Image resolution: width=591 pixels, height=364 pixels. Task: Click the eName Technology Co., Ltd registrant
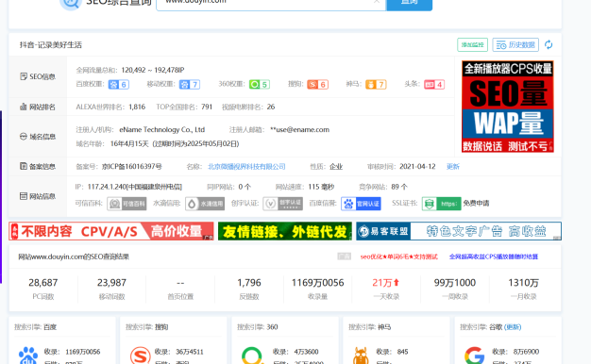click(x=162, y=130)
